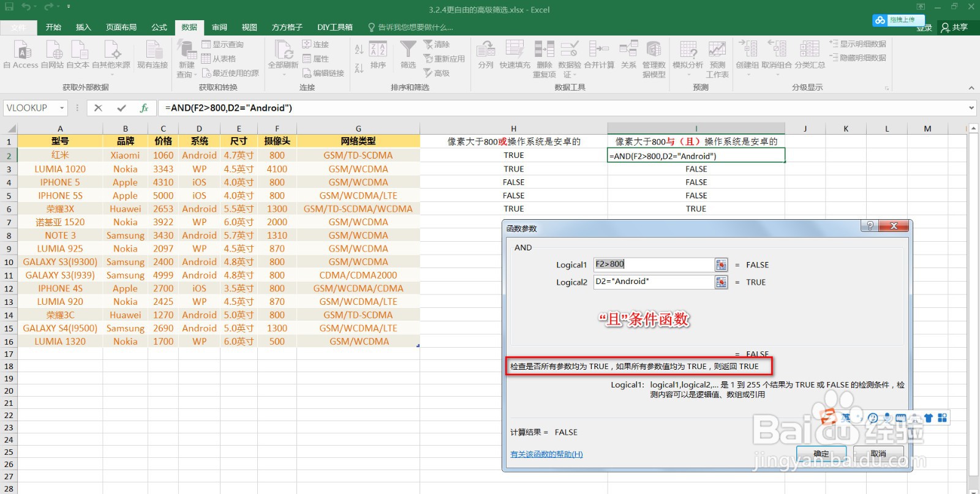The image size is (980, 494).
Task: Click the help question mark in dialog
Action: [869, 226]
